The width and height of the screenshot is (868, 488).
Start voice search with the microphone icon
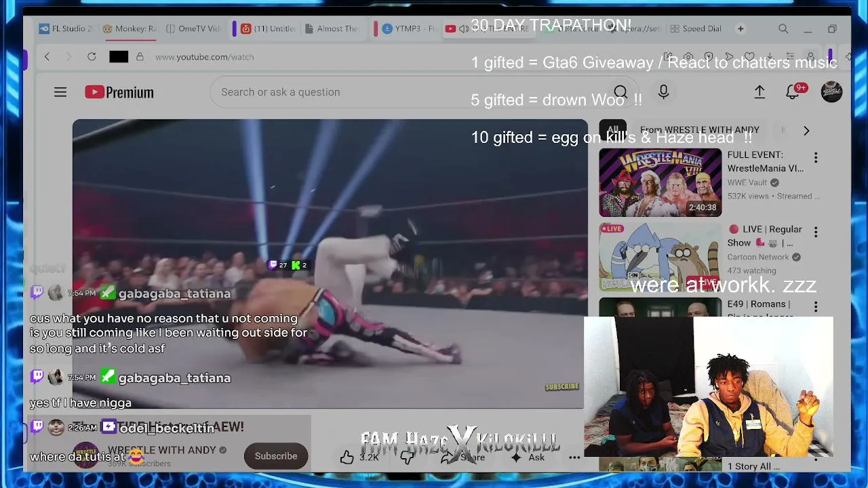[x=663, y=92]
